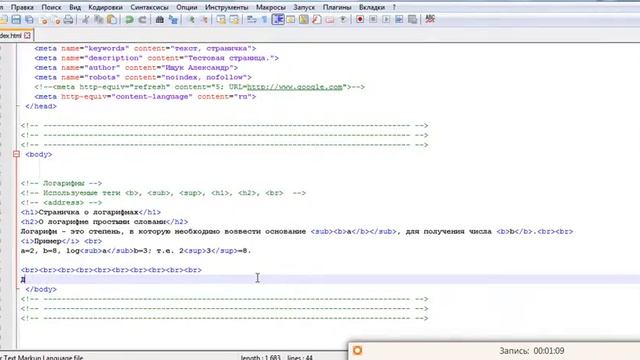Image resolution: width=640 pixels, height=360 pixels.
Task: Open the Синтаксисы menu
Action: 149,7
